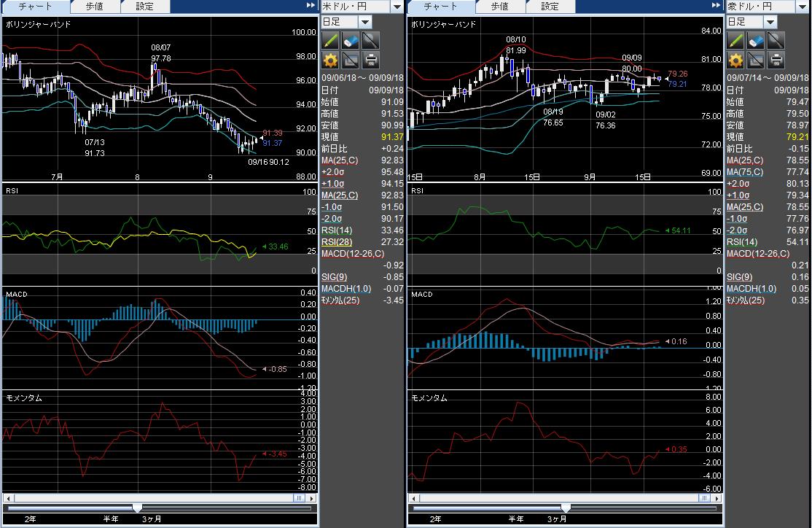812x528 pixels.
Task: Expand the 日足 timeframe dropdown in right panel
Action: tap(769, 22)
